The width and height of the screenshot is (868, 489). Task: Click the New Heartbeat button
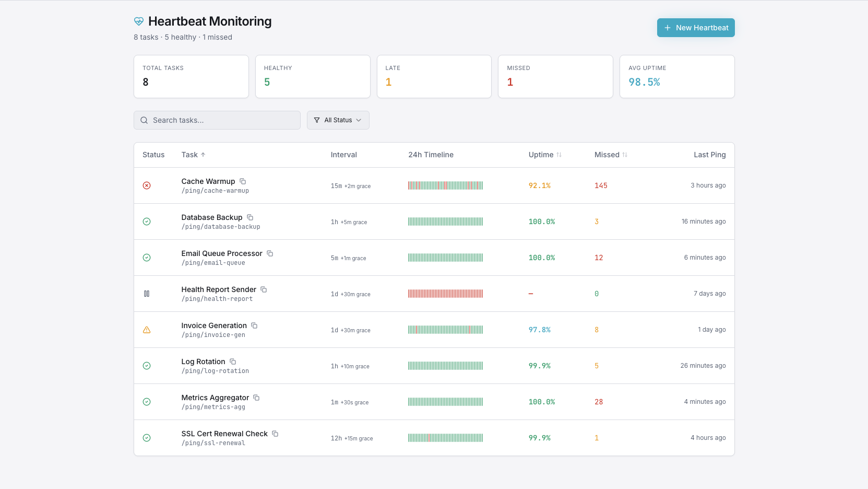695,28
